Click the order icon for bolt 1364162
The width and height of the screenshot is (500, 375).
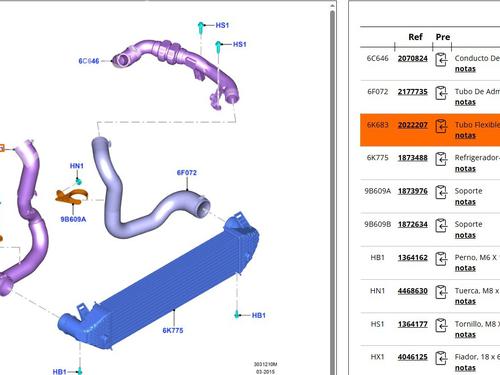pos(441,259)
